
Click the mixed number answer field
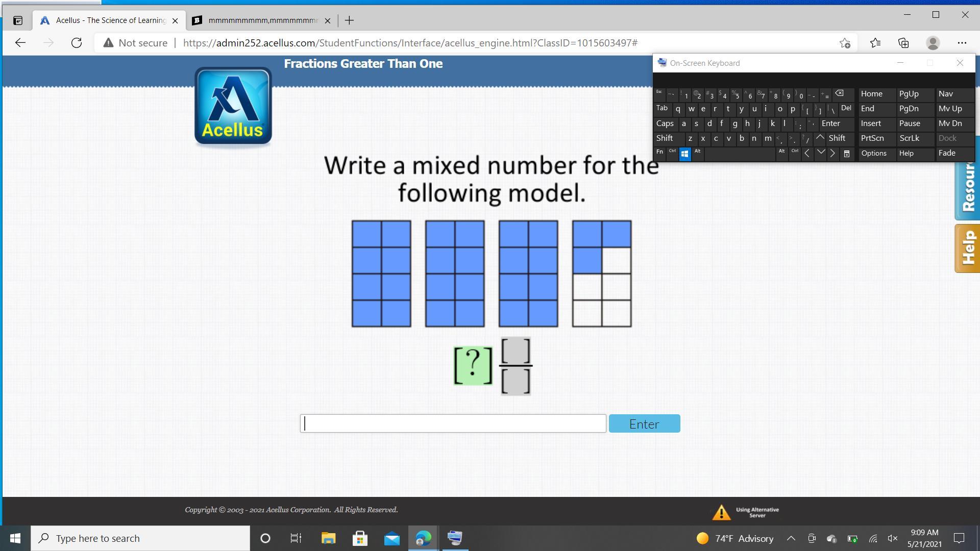[453, 423]
